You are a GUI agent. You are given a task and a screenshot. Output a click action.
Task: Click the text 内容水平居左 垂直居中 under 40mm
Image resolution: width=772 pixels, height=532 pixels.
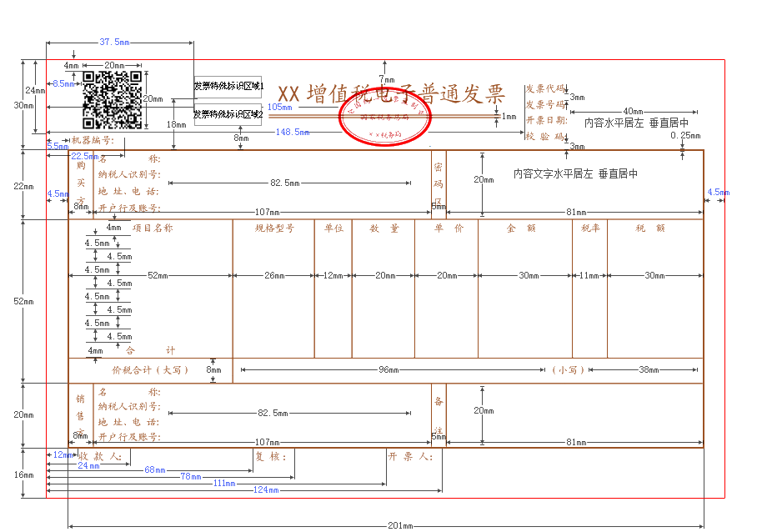(636, 123)
